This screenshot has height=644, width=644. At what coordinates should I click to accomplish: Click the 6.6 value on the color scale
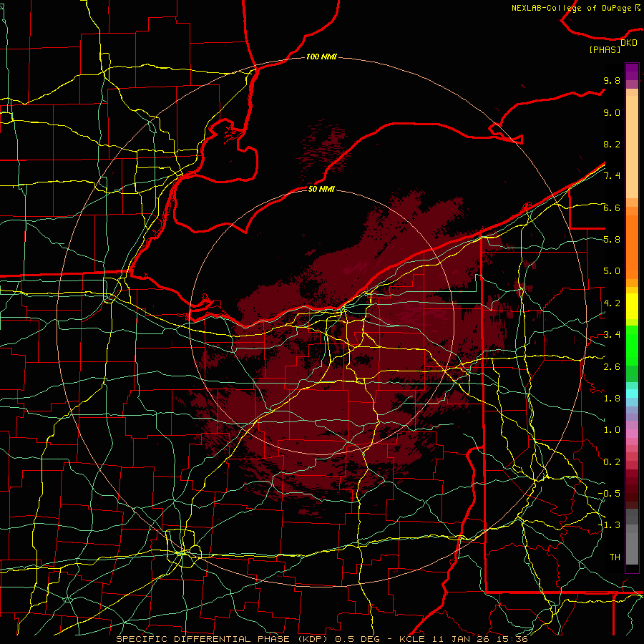coord(612,208)
